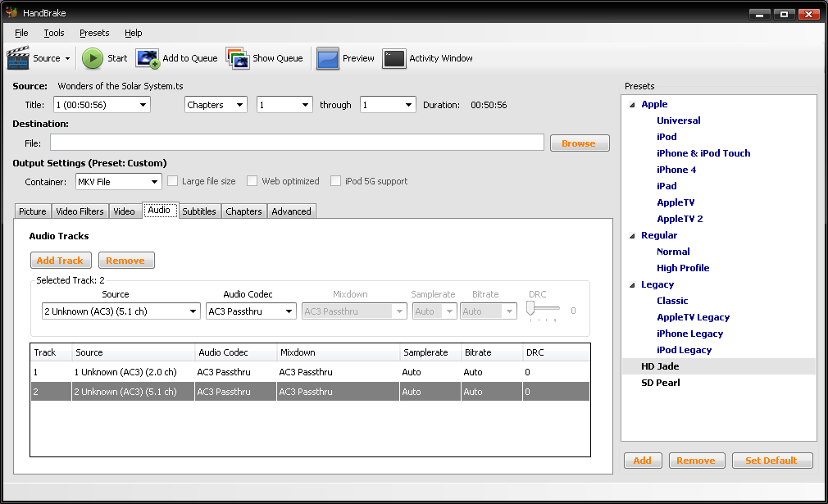Click the Audio Codec column header

[235, 352]
